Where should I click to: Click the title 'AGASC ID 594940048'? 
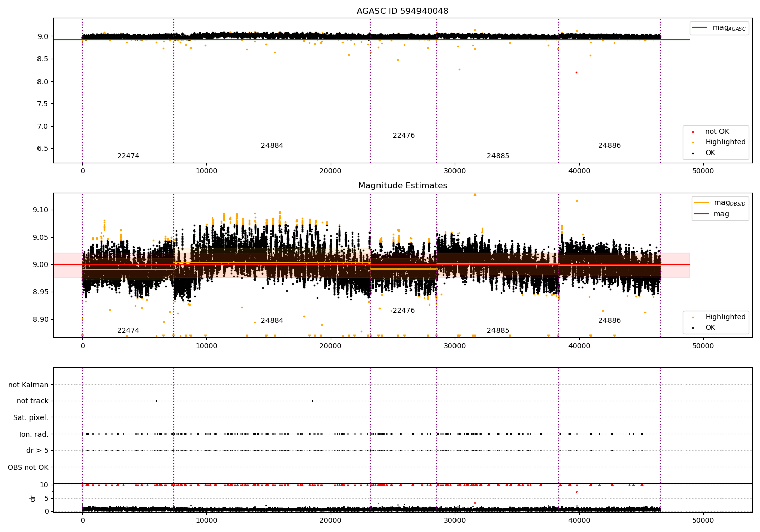[402, 11]
